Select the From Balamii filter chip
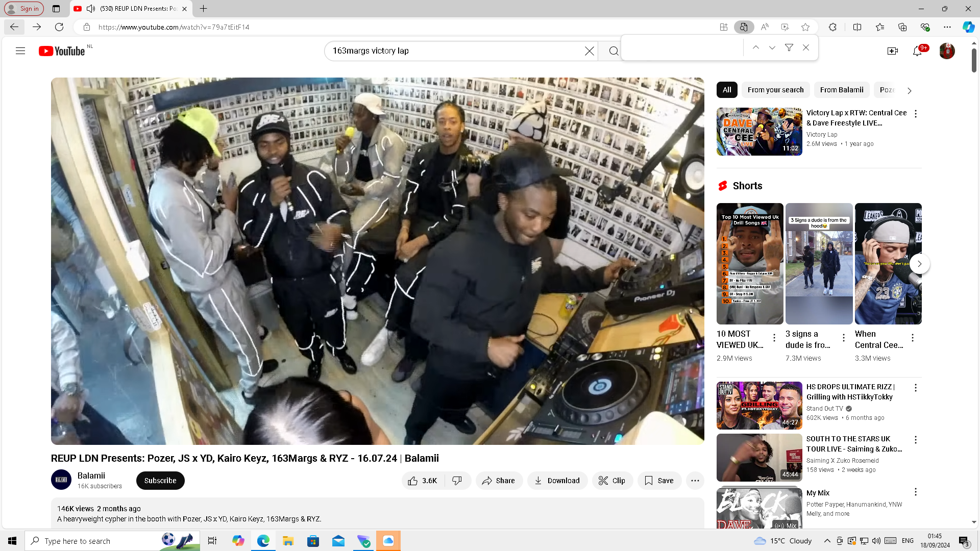Image resolution: width=980 pixels, height=551 pixels. (841, 90)
